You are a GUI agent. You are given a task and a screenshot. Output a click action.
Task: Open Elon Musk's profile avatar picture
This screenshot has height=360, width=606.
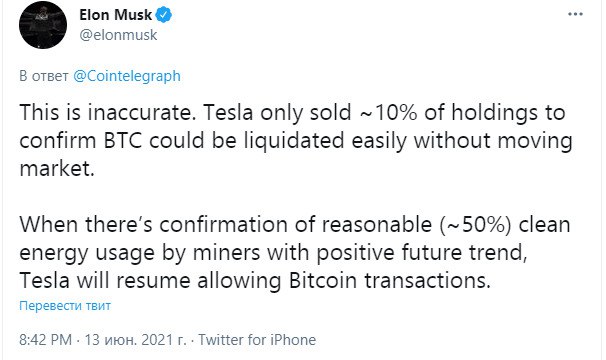43,25
